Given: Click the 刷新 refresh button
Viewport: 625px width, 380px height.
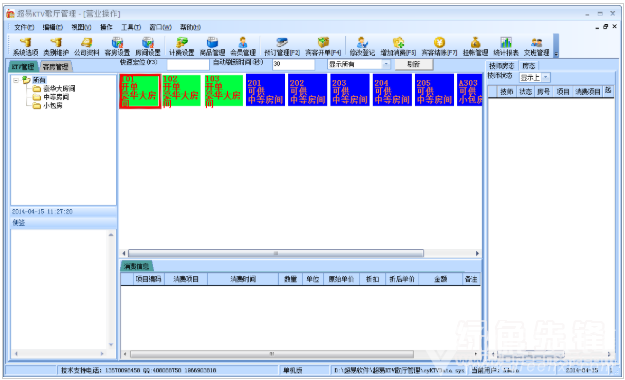Looking at the screenshot, I should coord(414,64).
